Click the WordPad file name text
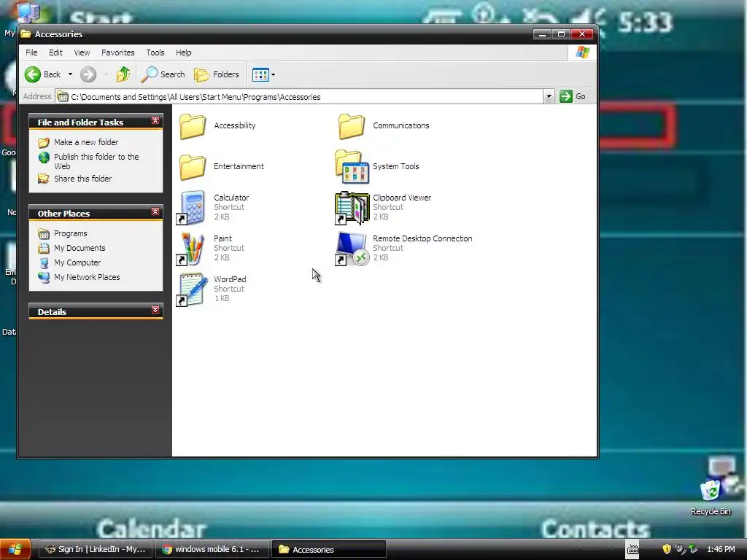Viewport: 747px width, 560px height. coord(230,279)
